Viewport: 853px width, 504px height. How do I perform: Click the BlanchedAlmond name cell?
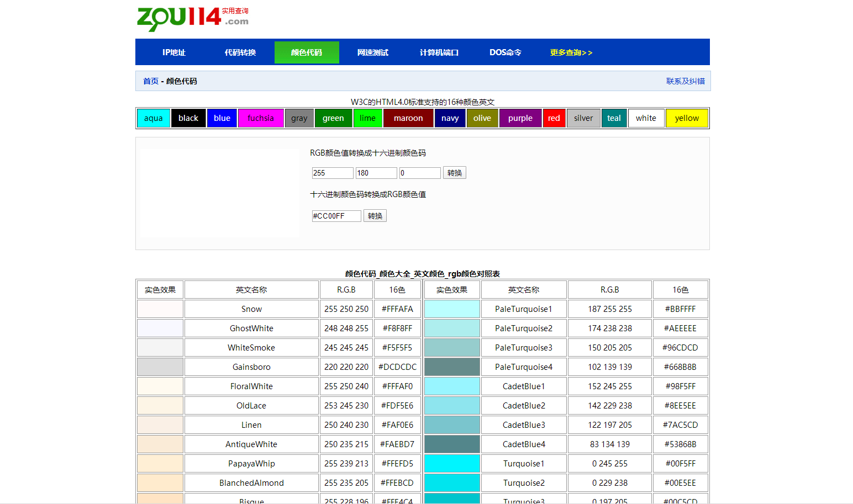[x=251, y=483]
